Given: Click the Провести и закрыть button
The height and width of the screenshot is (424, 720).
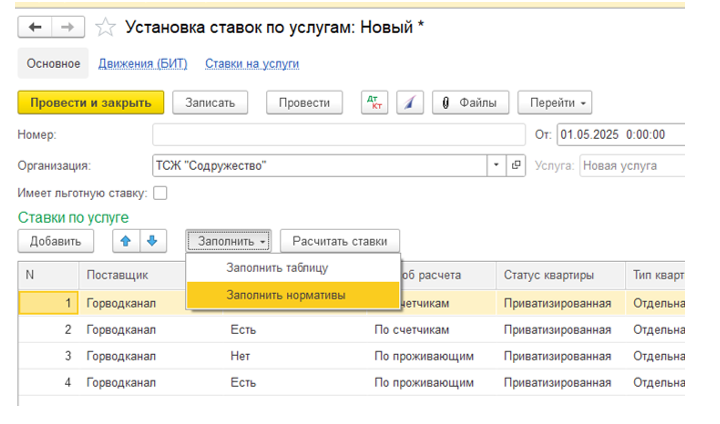Looking at the screenshot, I should pyautogui.click(x=91, y=102).
